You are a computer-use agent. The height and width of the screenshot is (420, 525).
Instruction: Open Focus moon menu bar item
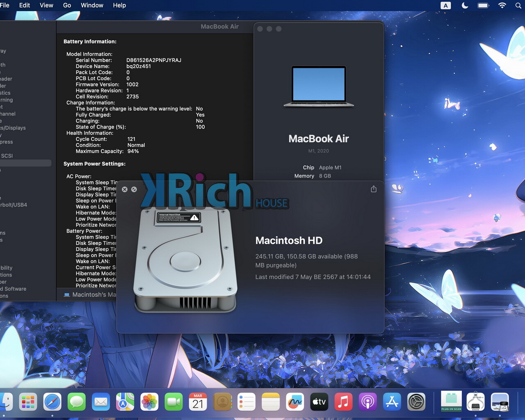[465, 5]
